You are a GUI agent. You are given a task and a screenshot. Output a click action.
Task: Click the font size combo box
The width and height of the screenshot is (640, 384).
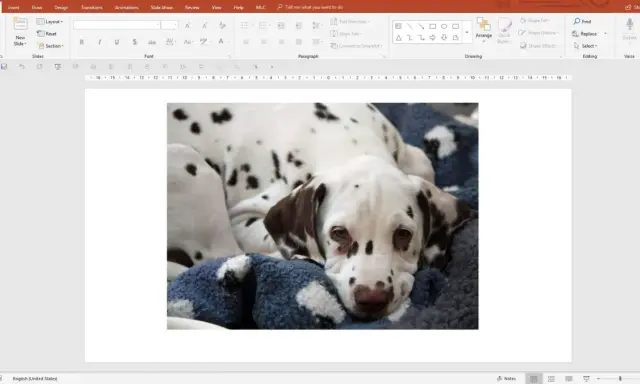coord(169,25)
